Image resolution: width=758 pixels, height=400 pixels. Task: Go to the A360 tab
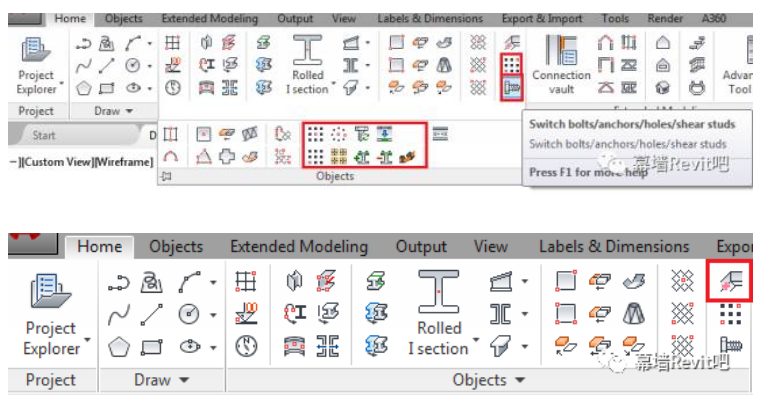point(714,18)
